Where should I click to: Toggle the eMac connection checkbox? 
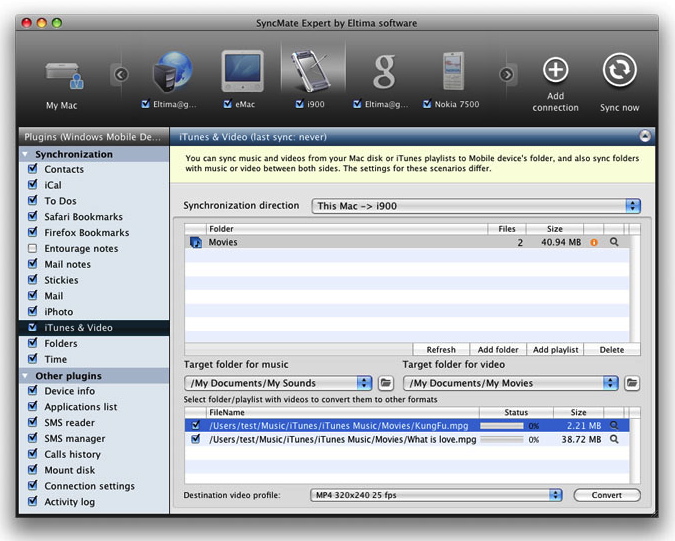pyautogui.click(x=228, y=104)
